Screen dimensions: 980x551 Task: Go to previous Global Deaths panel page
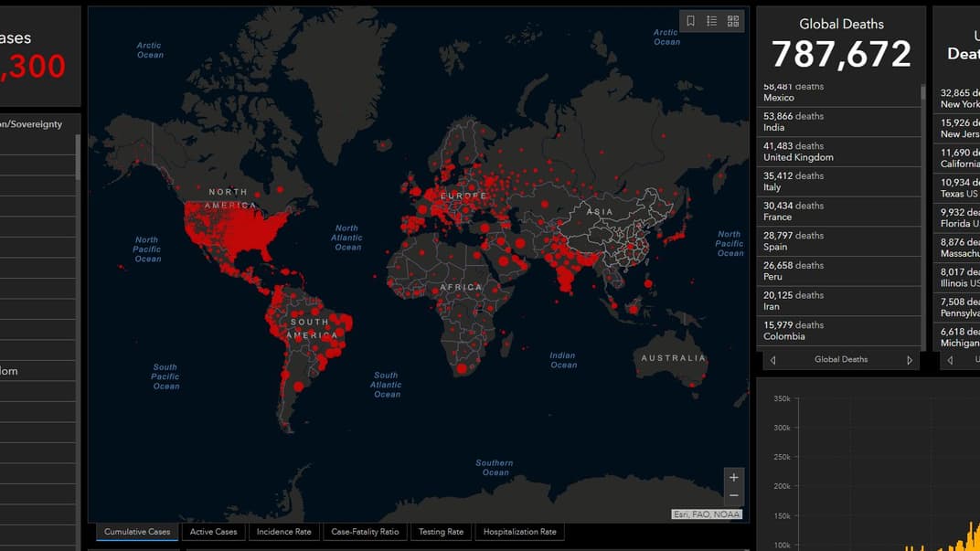(x=773, y=360)
